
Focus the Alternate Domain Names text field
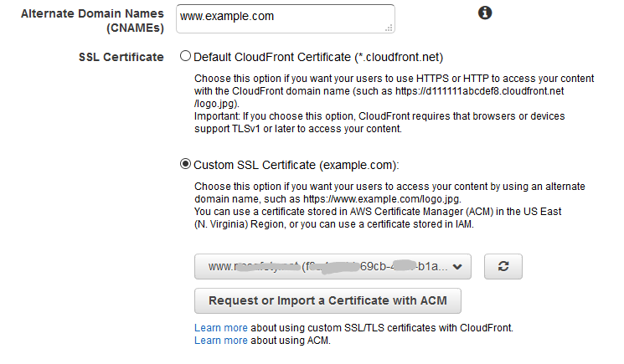point(286,18)
